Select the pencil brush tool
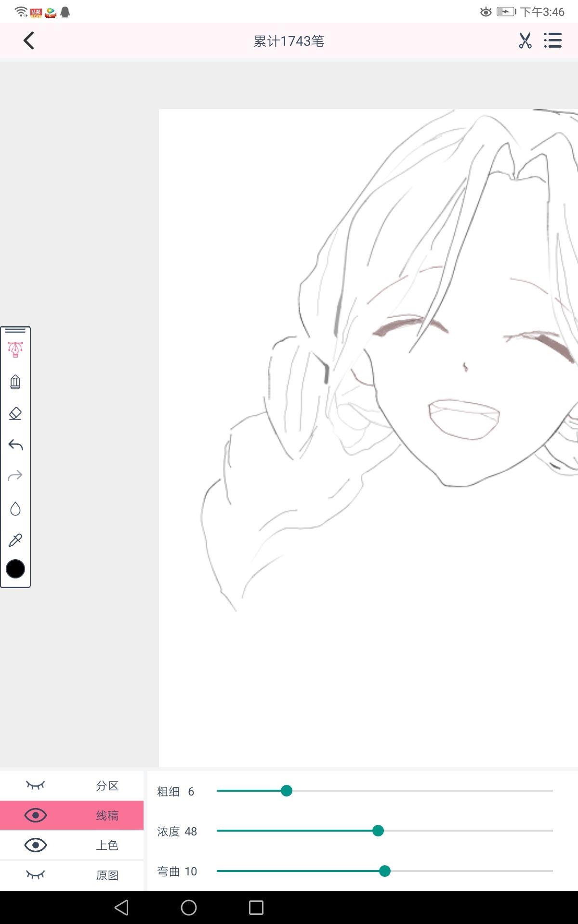 pos(15,382)
